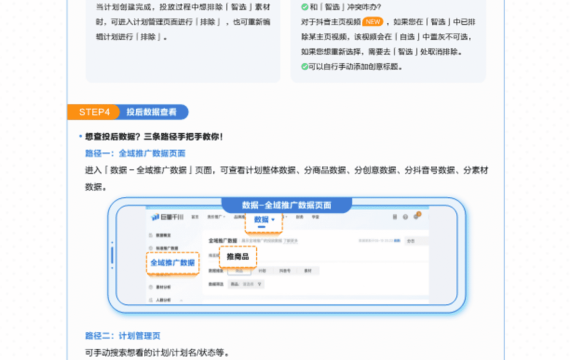The height and width of the screenshot is (360, 570).
Task: Click the 数据–全域推广数据页面 banner
Action: click(286, 205)
